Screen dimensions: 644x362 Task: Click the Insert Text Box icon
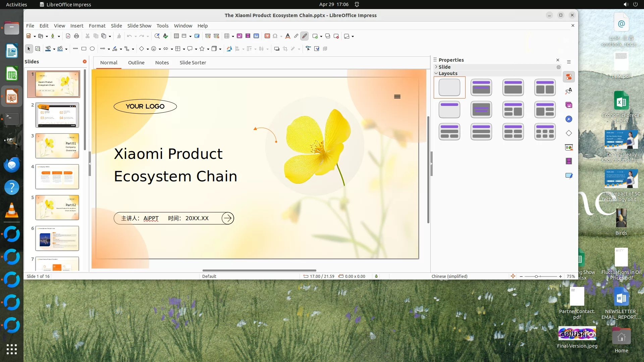click(267, 36)
